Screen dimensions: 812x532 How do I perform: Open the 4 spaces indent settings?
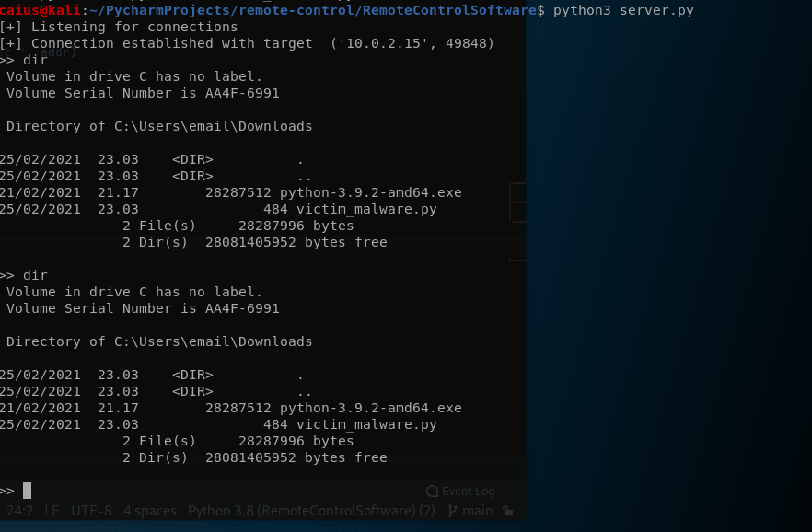150,511
